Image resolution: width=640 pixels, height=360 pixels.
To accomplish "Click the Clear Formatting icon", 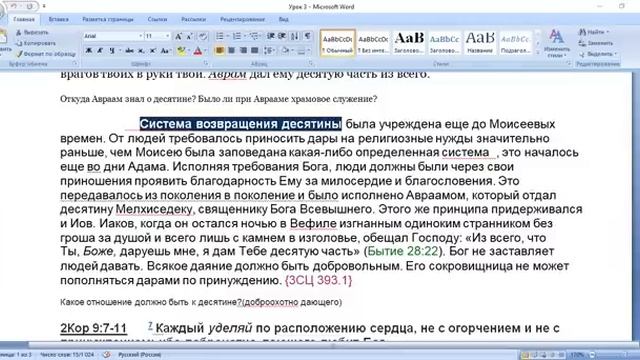I will 203,36.
